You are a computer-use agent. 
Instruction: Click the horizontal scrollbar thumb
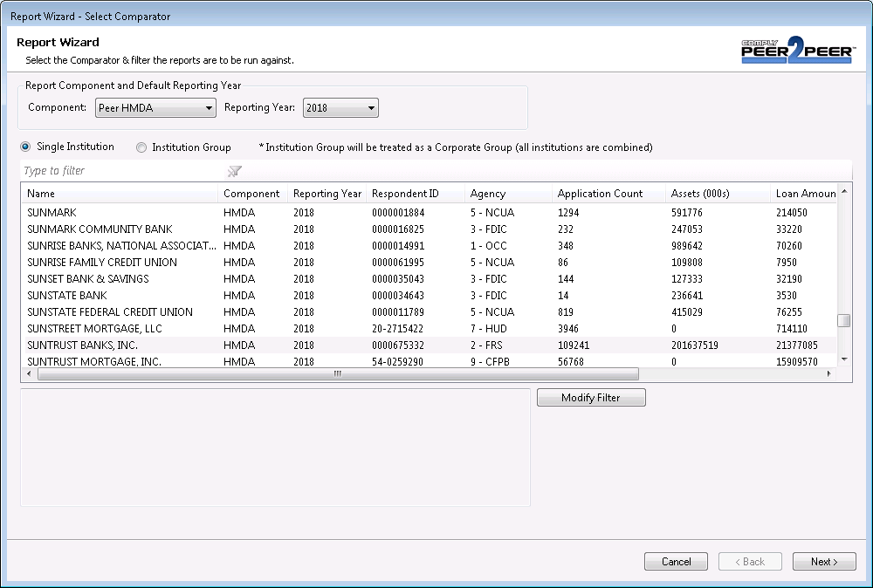[338, 374]
